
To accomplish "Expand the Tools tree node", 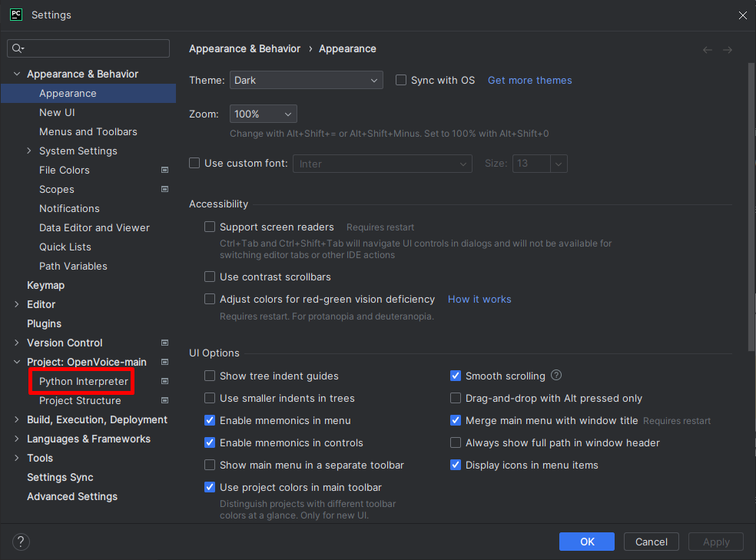I will (x=17, y=458).
